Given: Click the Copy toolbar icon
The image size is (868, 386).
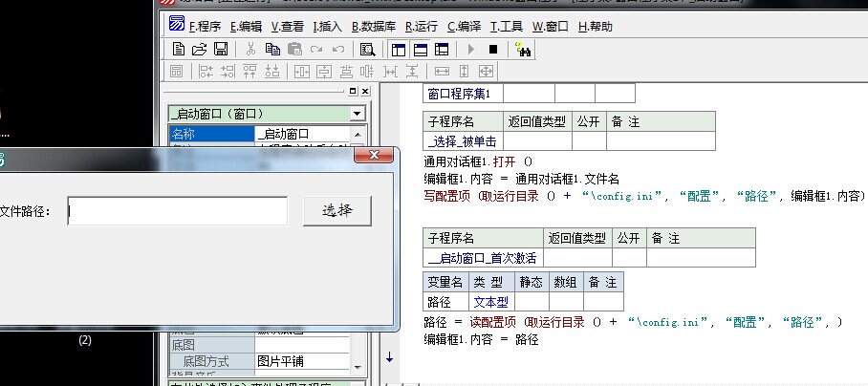Looking at the screenshot, I should coord(272,50).
